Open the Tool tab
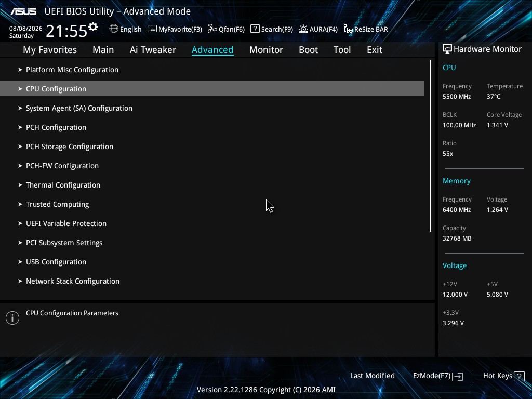Screen dimensions: 532x399 click(342, 50)
